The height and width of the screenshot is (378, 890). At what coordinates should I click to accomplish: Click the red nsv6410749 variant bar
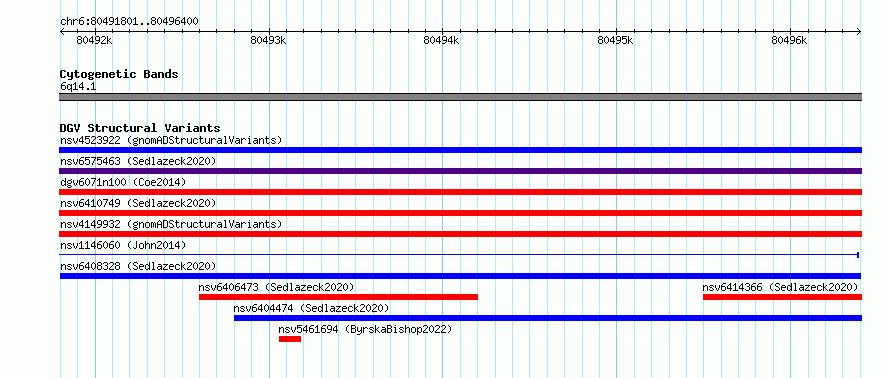click(x=460, y=213)
